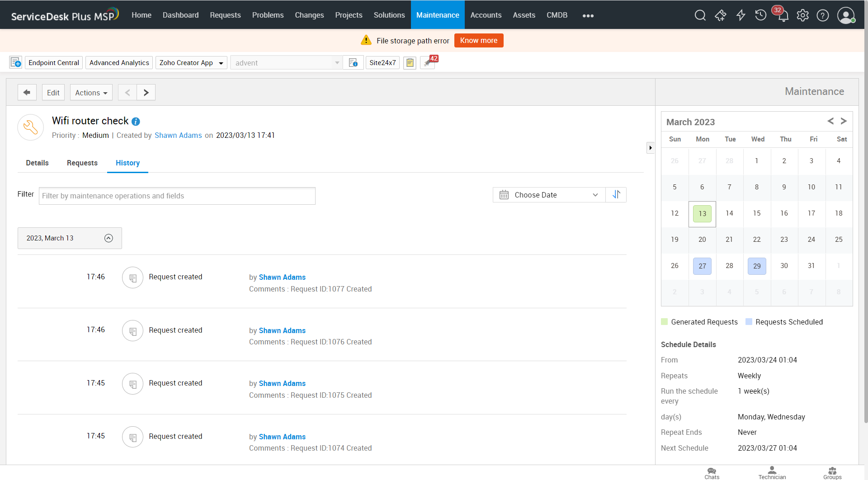868x480 pixels.
Task: Click the file storage warning icon
Action: pos(366,40)
